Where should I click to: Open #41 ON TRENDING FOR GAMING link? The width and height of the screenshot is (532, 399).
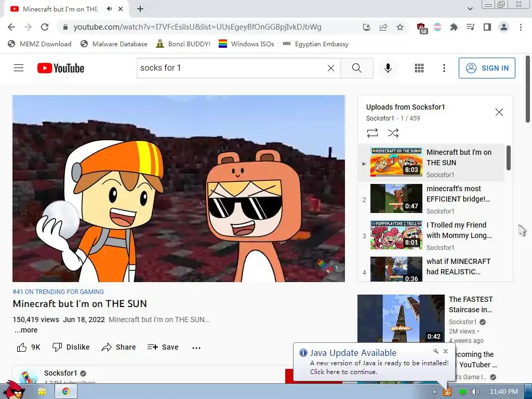pos(58,292)
